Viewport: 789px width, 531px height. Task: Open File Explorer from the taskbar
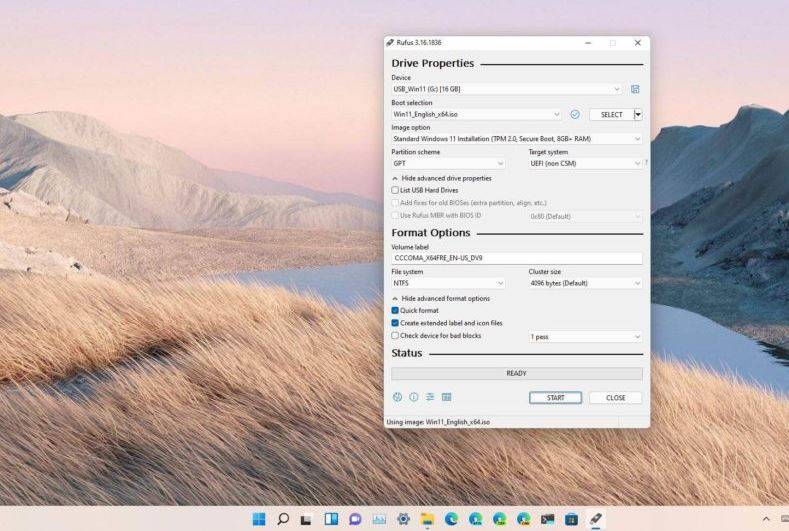pyautogui.click(x=427, y=519)
